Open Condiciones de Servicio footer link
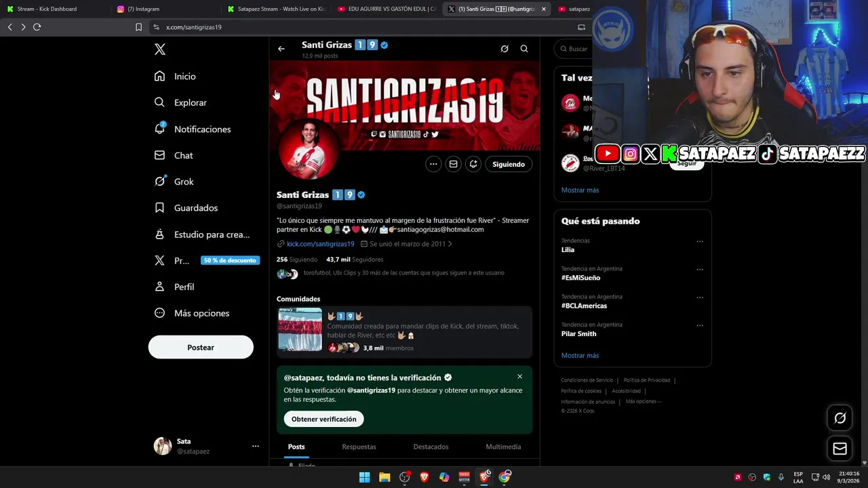 coord(587,380)
